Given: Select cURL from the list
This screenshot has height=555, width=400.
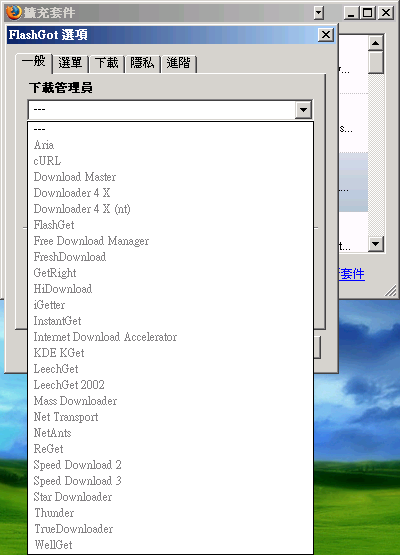Looking at the screenshot, I should (170, 161).
